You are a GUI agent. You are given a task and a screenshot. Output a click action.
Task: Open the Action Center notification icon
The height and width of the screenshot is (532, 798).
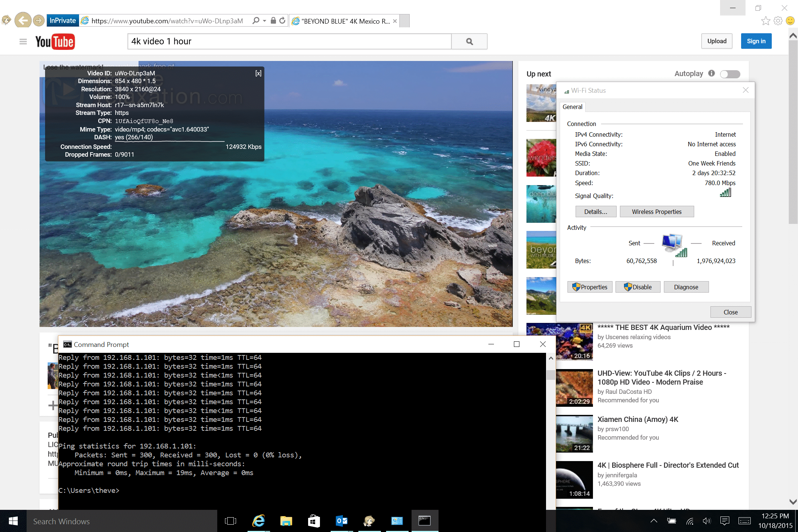(x=725, y=521)
